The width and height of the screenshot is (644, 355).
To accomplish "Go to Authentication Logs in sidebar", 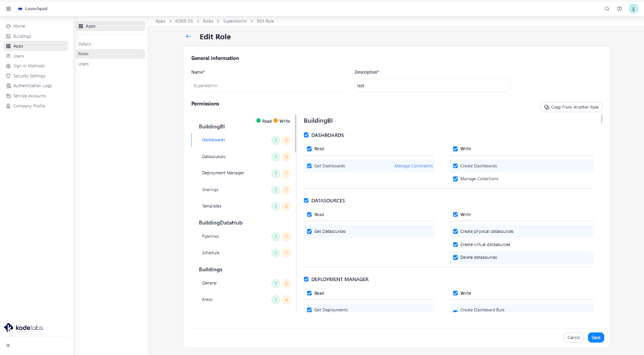I will coord(32,86).
